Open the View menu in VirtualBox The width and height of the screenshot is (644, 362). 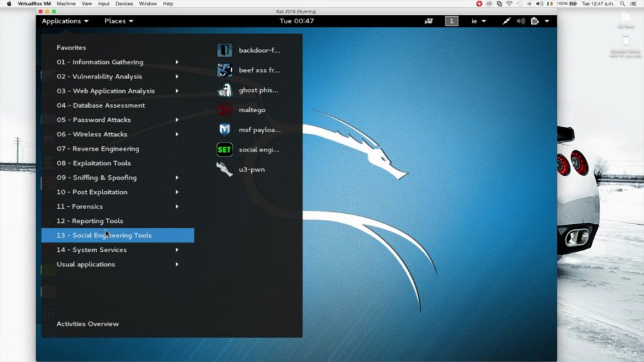[87, 4]
